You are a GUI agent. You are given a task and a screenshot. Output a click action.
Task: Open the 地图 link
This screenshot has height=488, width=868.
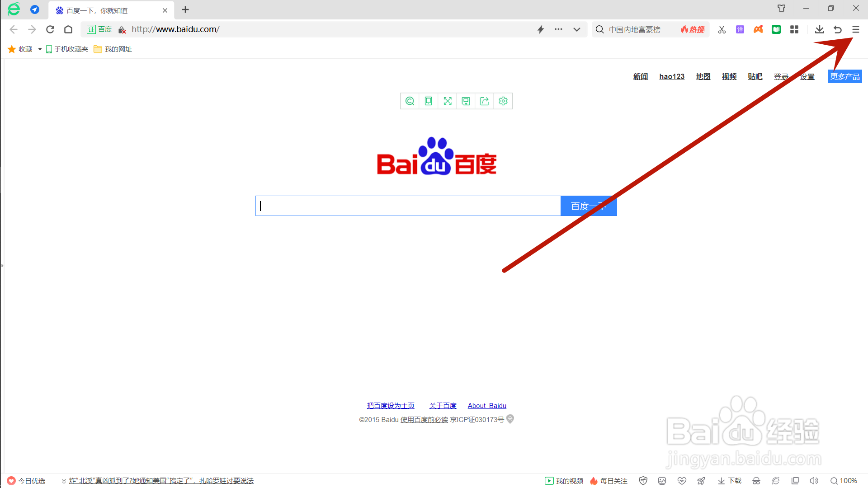[703, 76]
